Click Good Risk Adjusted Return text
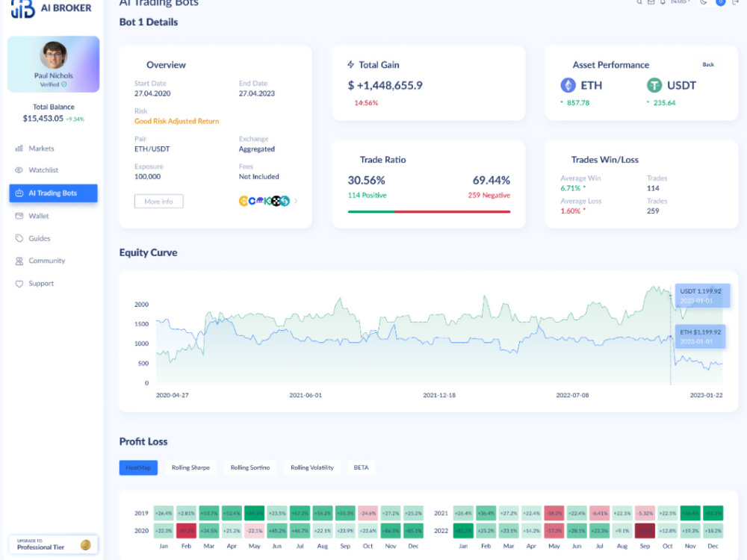Screen dimensions: 747x560 (177, 122)
